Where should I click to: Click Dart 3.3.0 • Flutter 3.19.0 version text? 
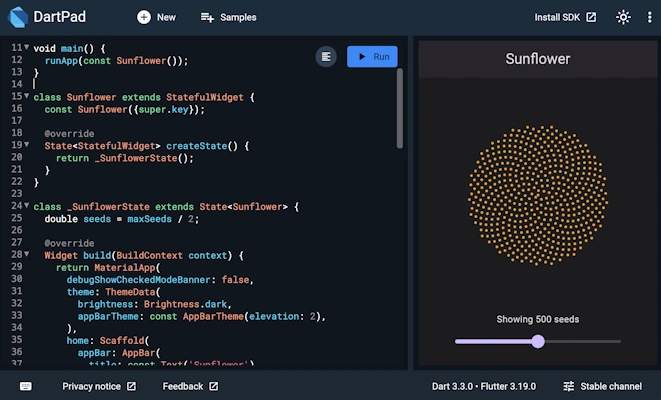[484, 386]
